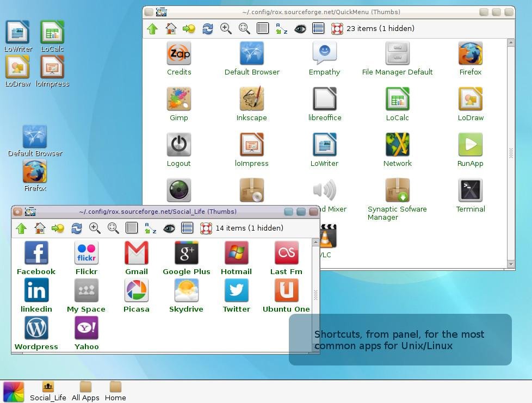Go up a directory in Social_Life window
The width and height of the screenshot is (532, 403).
pos(21,228)
